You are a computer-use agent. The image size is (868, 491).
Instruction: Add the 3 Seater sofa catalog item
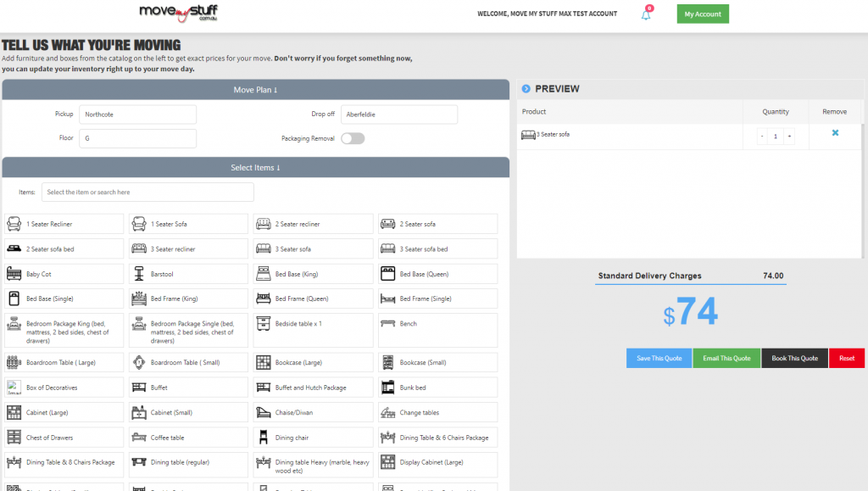pos(314,249)
